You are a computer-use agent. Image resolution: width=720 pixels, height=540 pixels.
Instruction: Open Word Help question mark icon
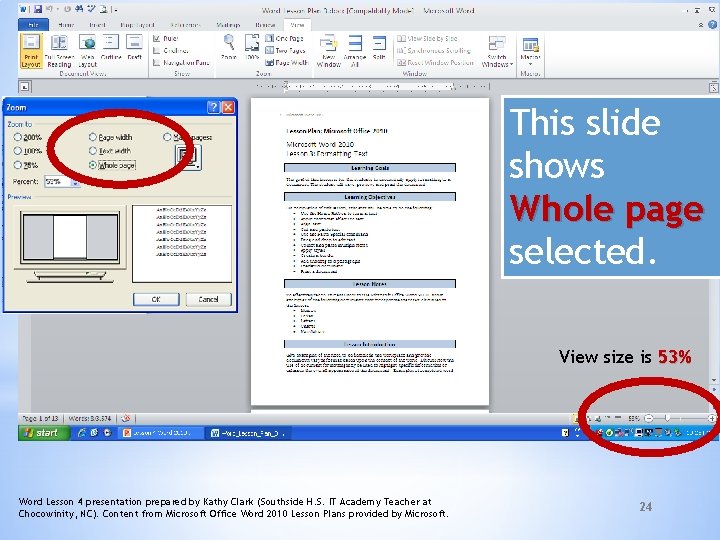click(712, 25)
